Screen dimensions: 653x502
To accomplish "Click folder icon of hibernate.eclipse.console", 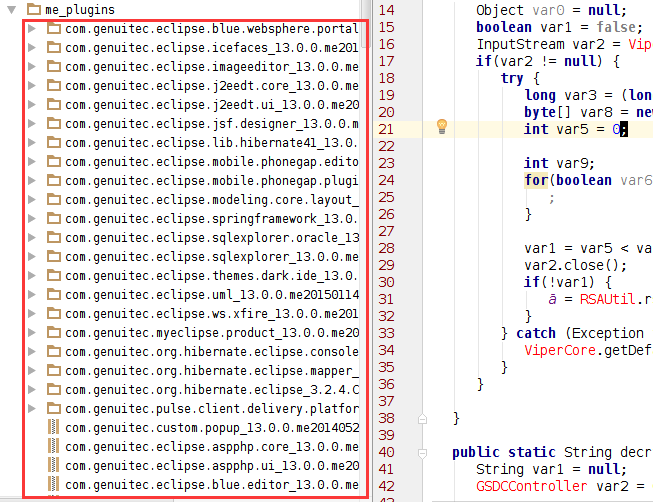I will click(54, 351).
